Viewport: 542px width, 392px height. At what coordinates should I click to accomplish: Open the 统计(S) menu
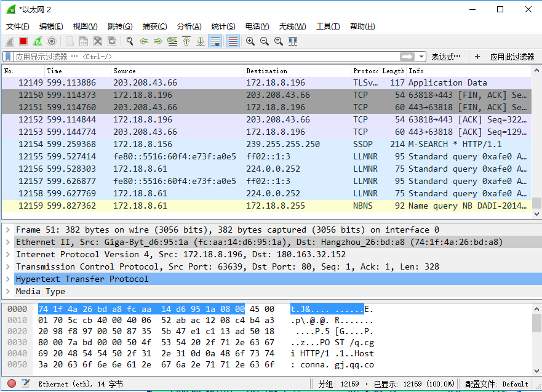point(223,26)
